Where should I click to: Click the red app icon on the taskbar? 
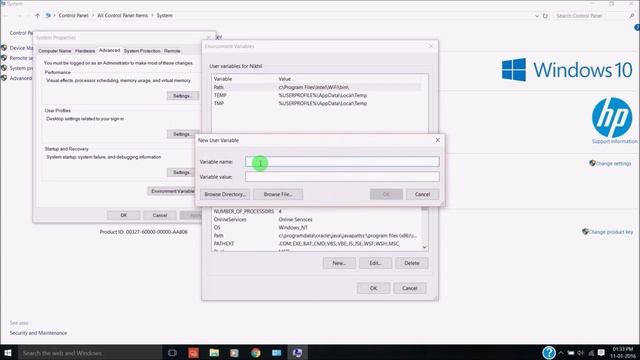(x=193, y=353)
